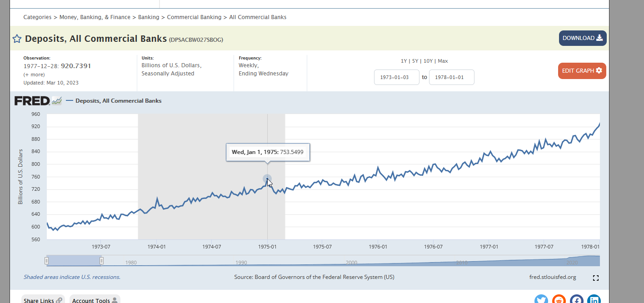Click the FRED logo above the chart
644x303 pixels.
[x=38, y=101]
